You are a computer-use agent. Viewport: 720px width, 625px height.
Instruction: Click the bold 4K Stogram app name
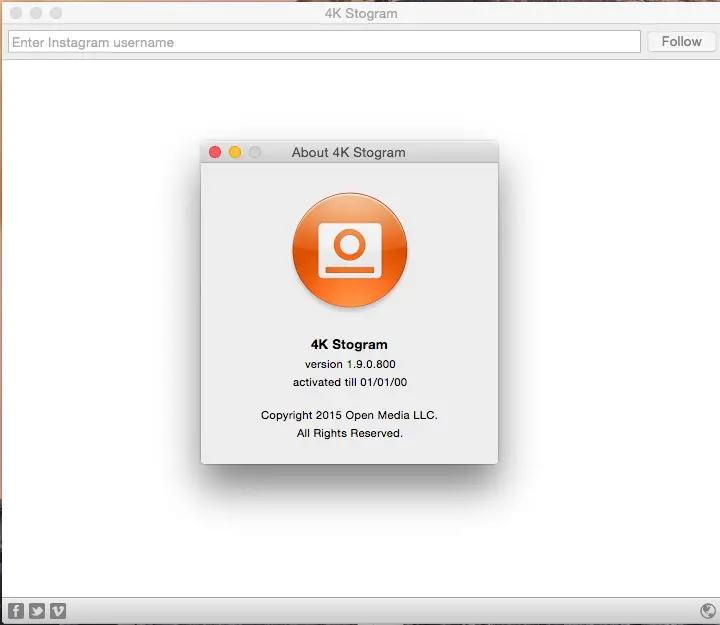click(349, 344)
